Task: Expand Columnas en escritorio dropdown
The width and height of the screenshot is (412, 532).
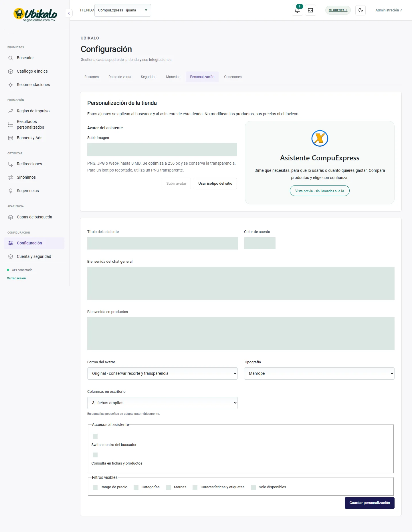Action: (x=163, y=403)
